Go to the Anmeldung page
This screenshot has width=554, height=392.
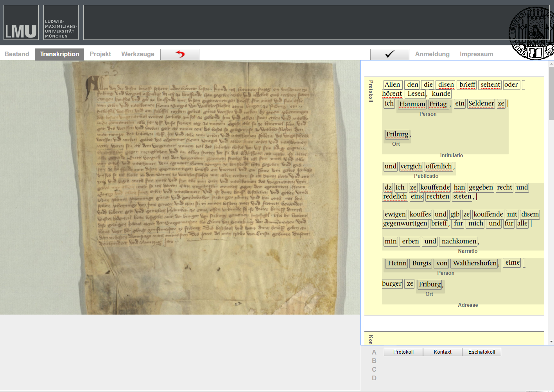432,54
